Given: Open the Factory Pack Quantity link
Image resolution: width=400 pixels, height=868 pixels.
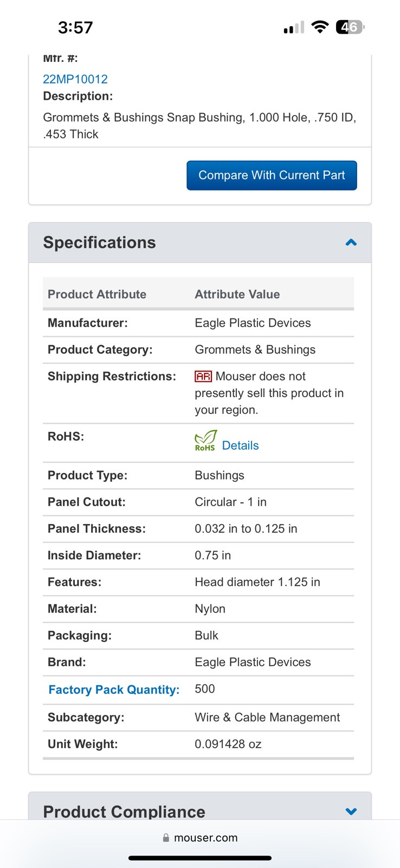Looking at the screenshot, I should tap(114, 690).
